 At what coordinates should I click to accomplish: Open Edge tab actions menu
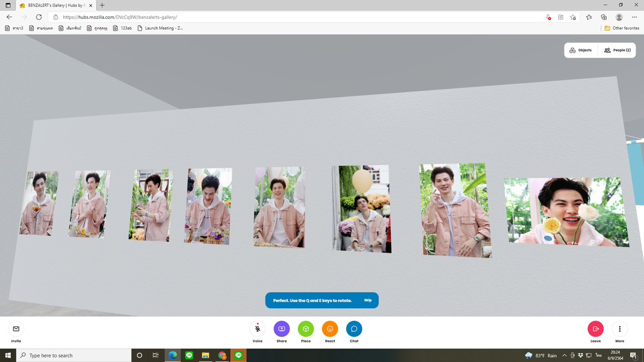tap(8, 5)
